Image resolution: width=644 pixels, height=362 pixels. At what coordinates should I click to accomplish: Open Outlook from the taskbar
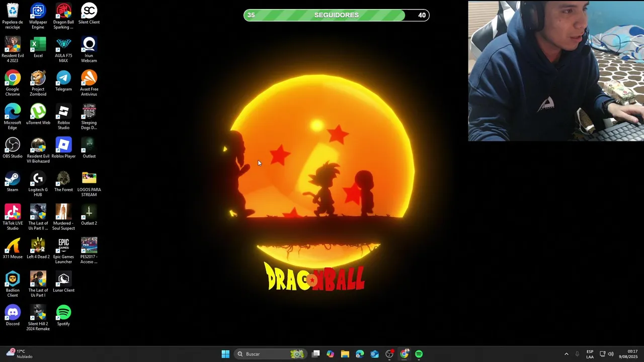[375, 354]
